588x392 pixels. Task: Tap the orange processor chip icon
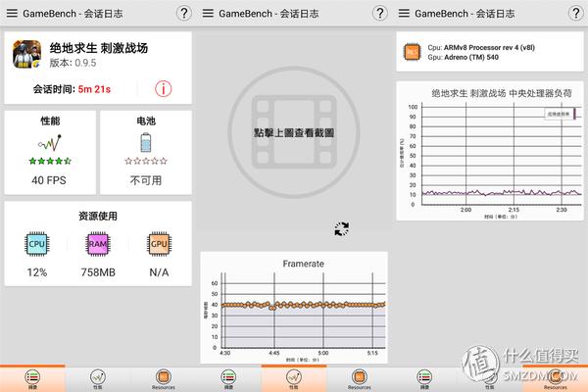[413, 52]
